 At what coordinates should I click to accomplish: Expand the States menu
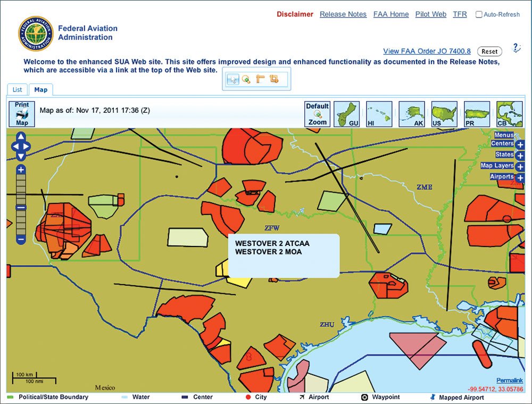coord(520,155)
